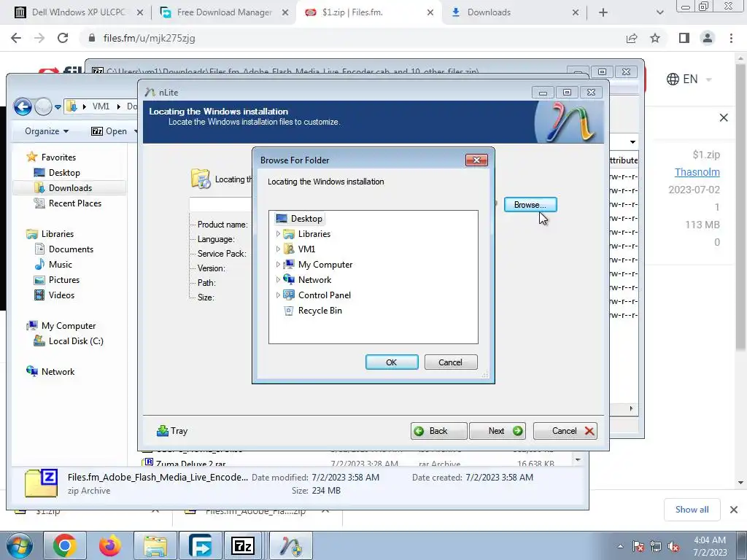Expand the Network node in folder tree
This screenshot has height=560, width=747.
click(x=278, y=279)
